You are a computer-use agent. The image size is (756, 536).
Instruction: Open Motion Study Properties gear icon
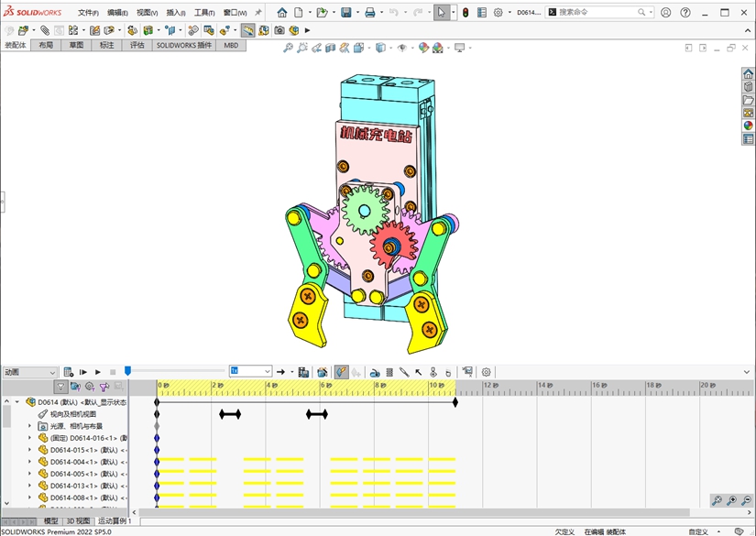pos(487,372)
